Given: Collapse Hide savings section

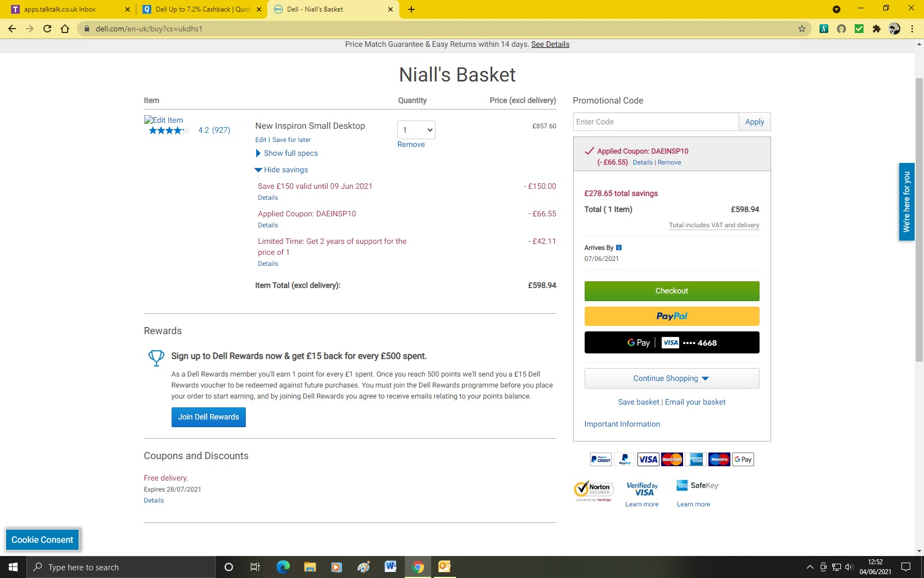Looking at the screenshot, I should click(x=281, y=170).
